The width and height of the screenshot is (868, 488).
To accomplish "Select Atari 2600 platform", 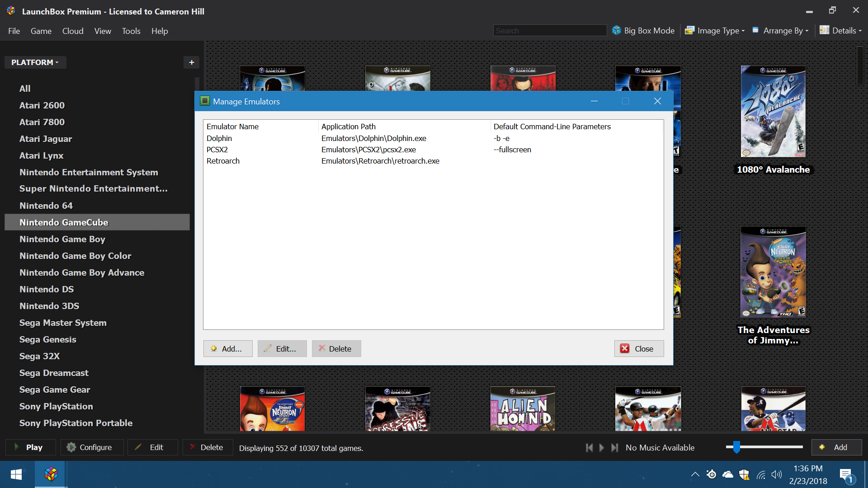I will click(97, 105).
